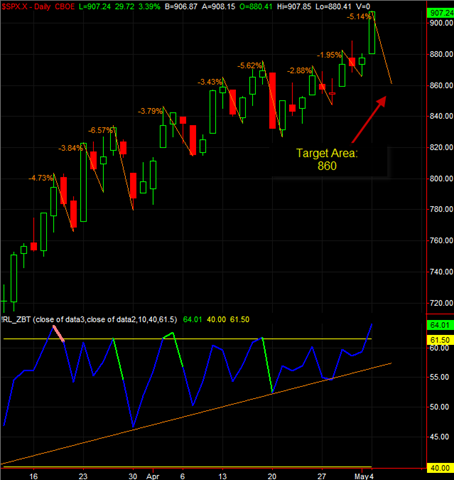Click the -6.57% pullback annotation
Screen dimensions: 454x480
coord(100,130)
